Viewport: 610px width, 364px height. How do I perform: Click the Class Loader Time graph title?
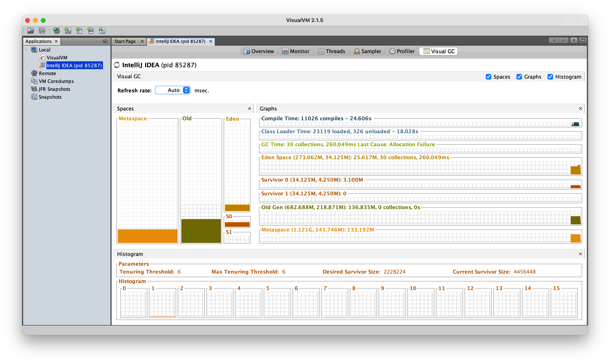[340, 131]
